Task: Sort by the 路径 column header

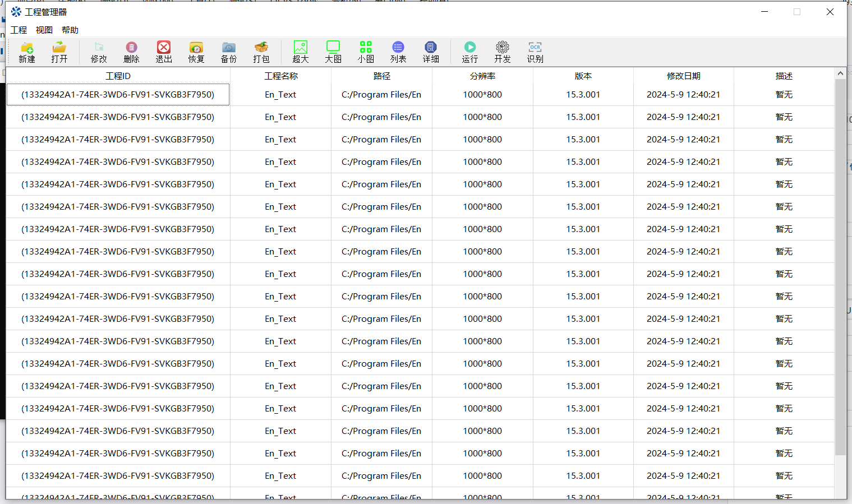Action: coord(382,76)
